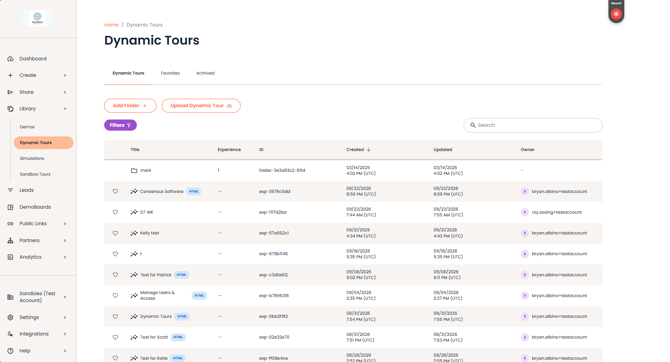Click into the Search input field
The width and height of the screenshot is (670, 362).
click(x=533, y=125)
